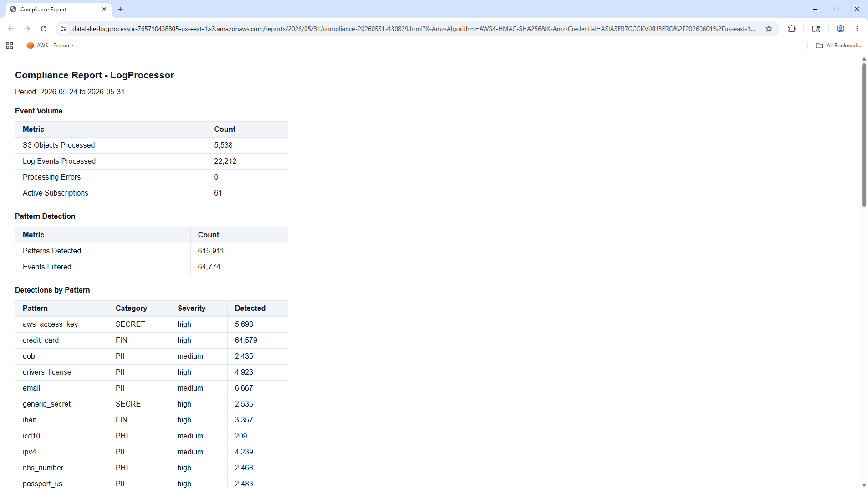This screenshot has height=489, width=868.
Task: Click the 'Events Filtered' row label
Action: pos(47,267)
